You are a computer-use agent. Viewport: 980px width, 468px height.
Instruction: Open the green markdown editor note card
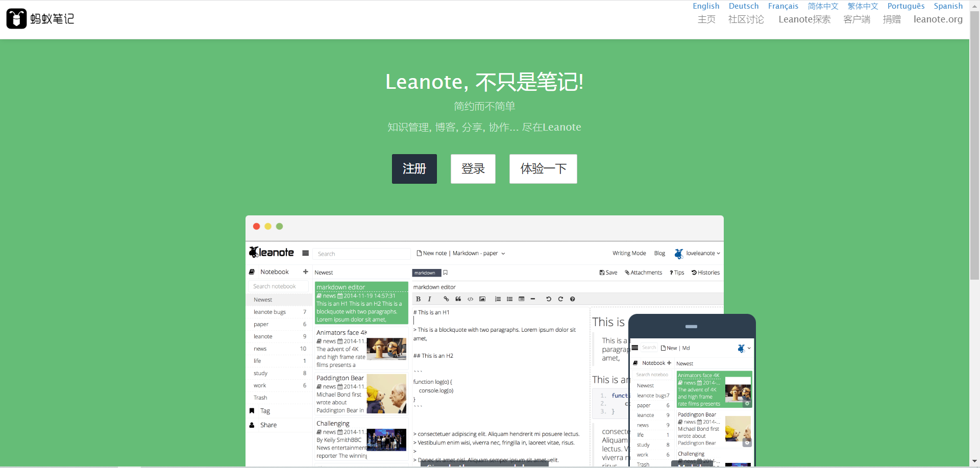tap(361, 303)
